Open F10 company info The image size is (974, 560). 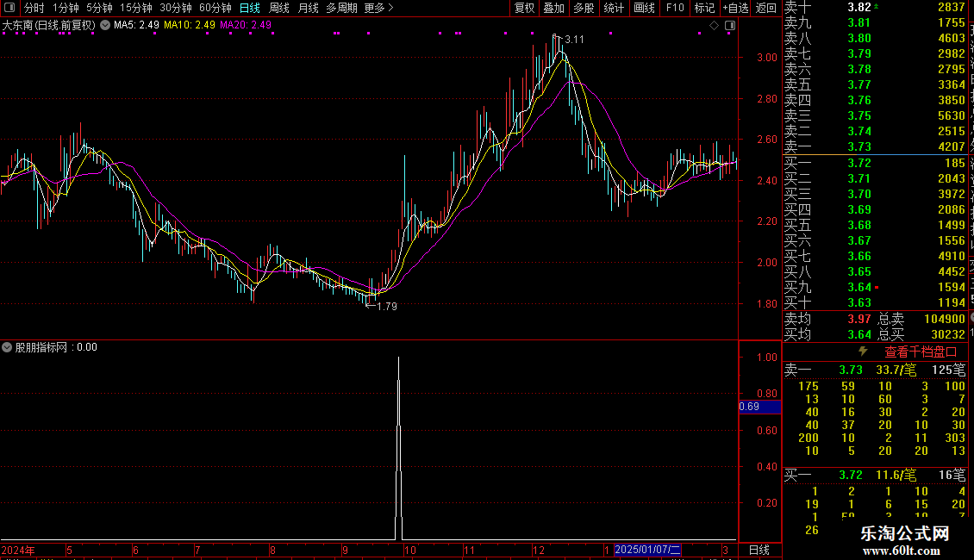tap(675, 8)
